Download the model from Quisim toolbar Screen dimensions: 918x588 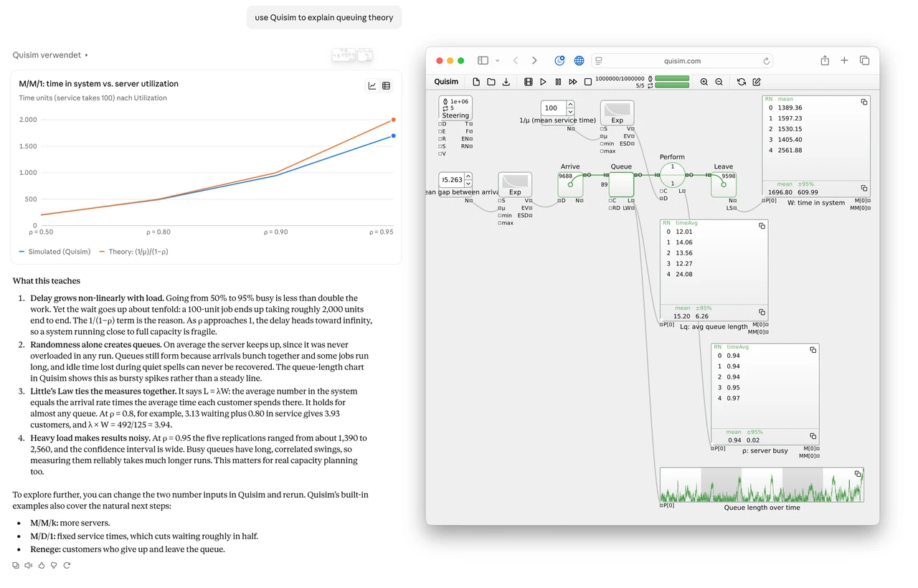(x=506, y=82)
